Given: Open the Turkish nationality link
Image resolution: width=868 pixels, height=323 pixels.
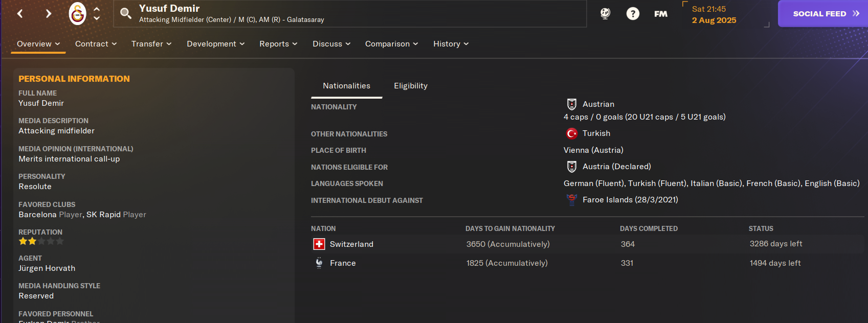Looking at the screenshot, I should point(596,133).
